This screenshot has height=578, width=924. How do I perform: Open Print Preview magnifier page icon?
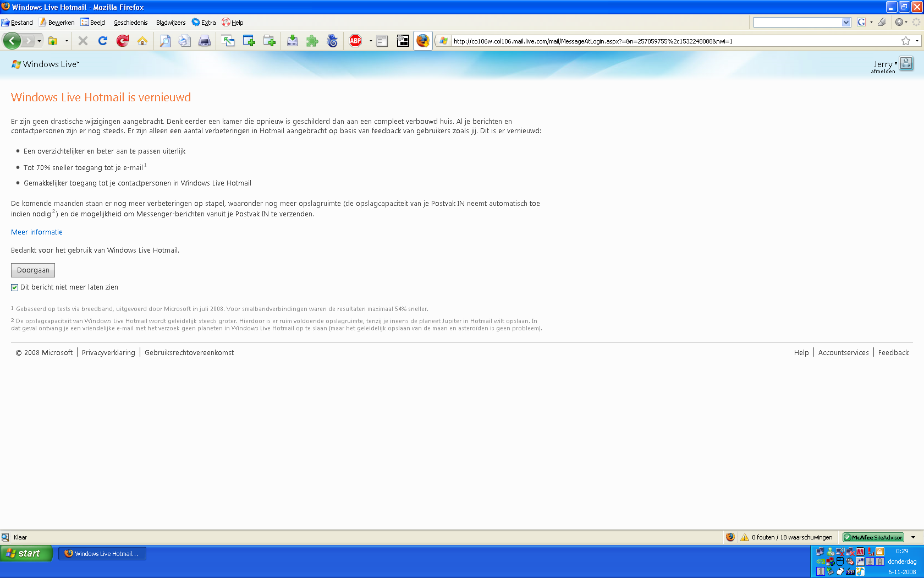(165, 41)
